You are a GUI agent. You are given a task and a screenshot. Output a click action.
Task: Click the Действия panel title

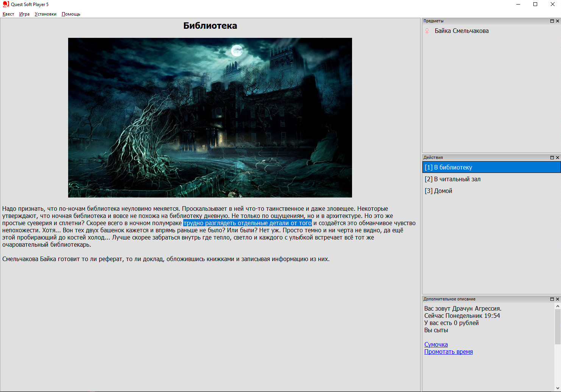tap(433, 157)
